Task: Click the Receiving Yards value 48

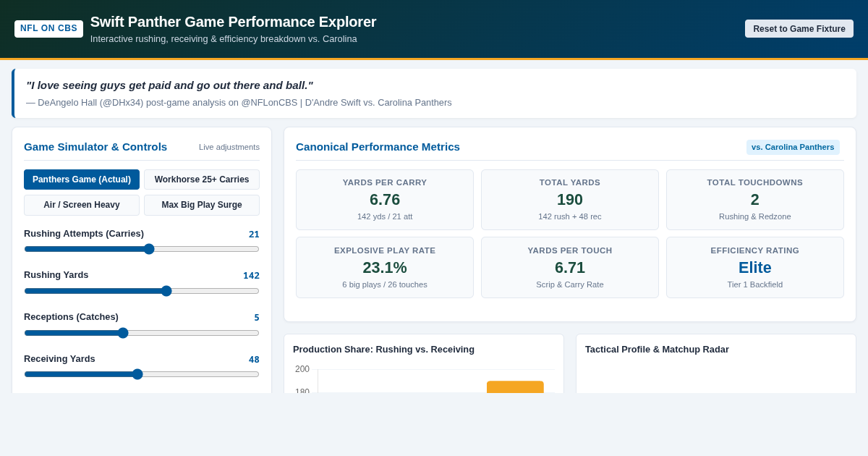Action: tap(254, 360)
